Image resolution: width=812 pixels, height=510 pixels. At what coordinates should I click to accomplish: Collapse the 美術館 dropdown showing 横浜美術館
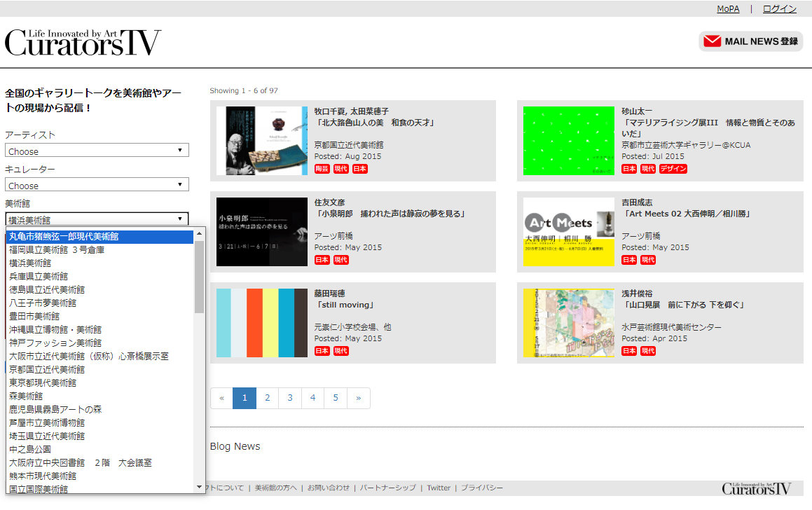click(97, 219)
